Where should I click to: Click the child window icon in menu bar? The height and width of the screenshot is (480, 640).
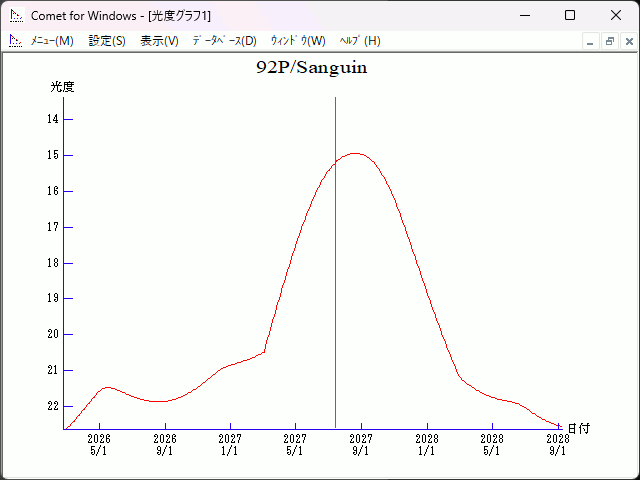16,41
